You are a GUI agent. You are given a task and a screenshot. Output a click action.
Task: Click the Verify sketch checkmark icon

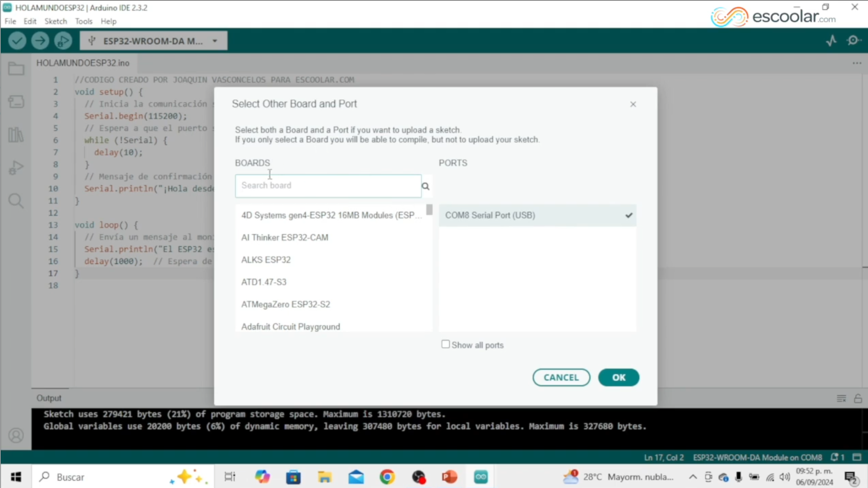point(17,41)
